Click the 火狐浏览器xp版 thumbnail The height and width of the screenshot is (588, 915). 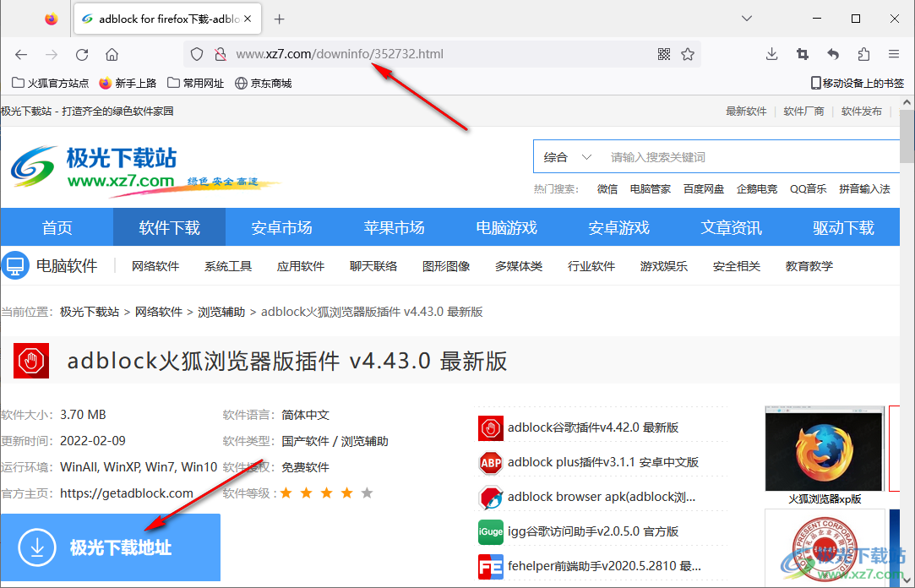click(825, 449)
